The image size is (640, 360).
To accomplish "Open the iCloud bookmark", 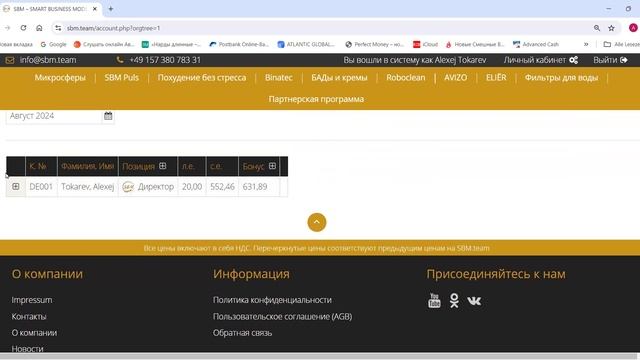I will [x=425, y=44].
